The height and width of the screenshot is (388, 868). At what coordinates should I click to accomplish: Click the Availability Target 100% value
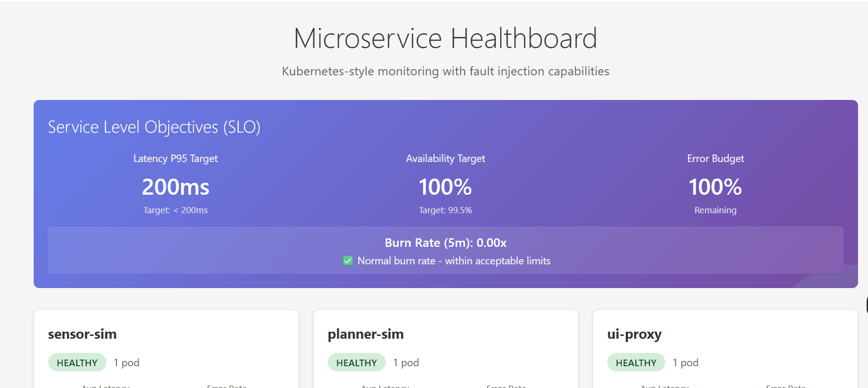pyautogui.click(x=445, y=187)
